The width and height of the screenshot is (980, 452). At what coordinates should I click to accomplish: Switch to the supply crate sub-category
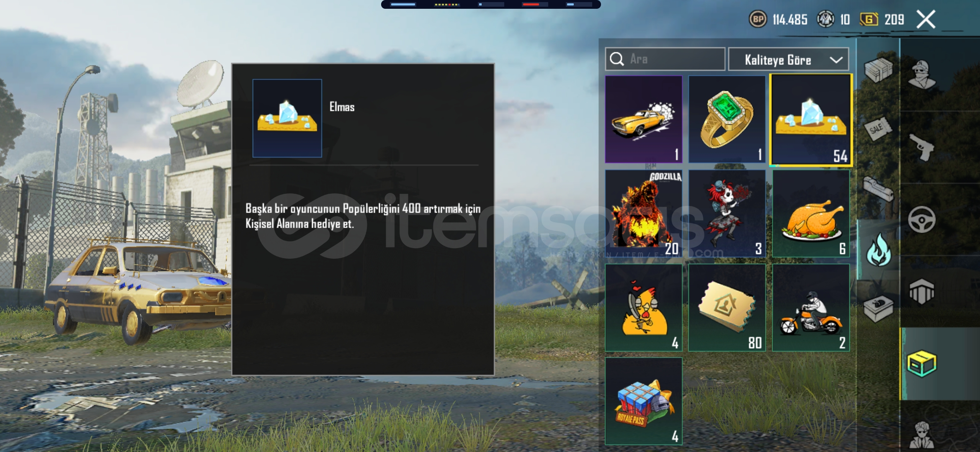(878, 69)
